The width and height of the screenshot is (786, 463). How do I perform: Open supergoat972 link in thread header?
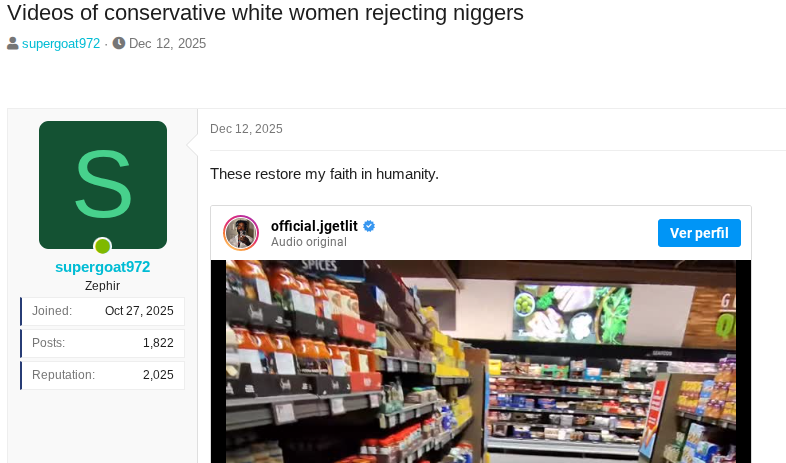tap(61, 44)
